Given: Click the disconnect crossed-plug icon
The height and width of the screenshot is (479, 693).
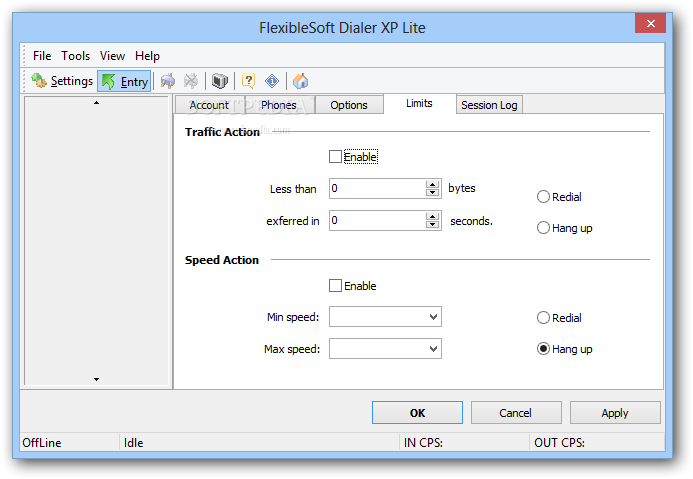Looking at the screenshot, I should point(191,81).
